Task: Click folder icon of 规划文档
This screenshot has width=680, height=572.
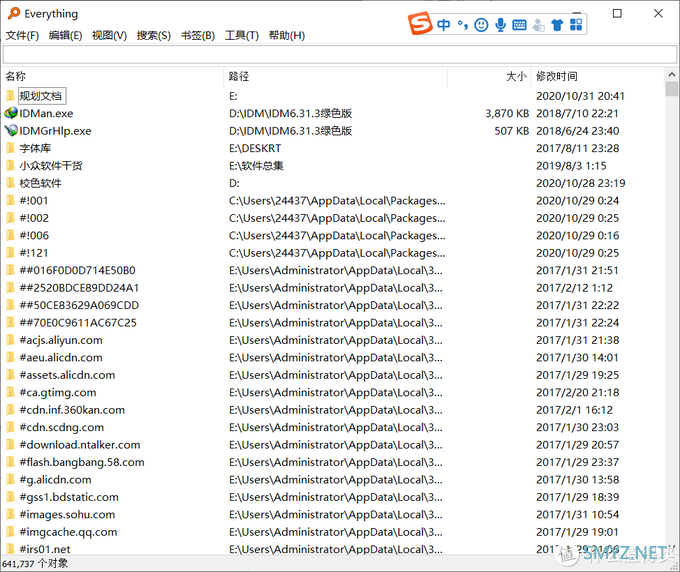Action: 11,95
